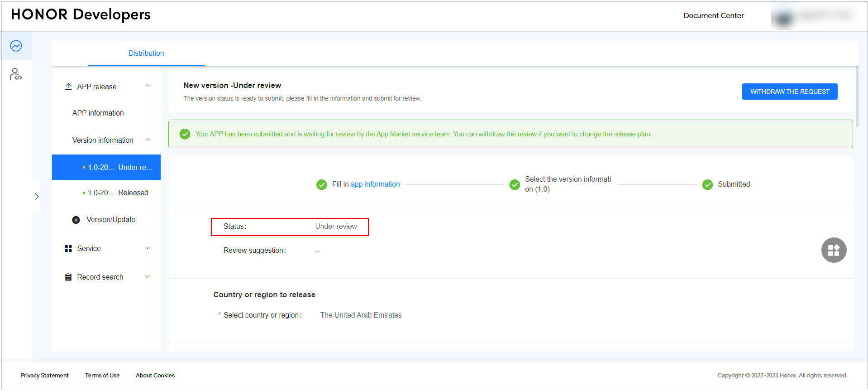868x391 pixels.
Task: Open APP information in the sidebar
Action: pos(98,113)
